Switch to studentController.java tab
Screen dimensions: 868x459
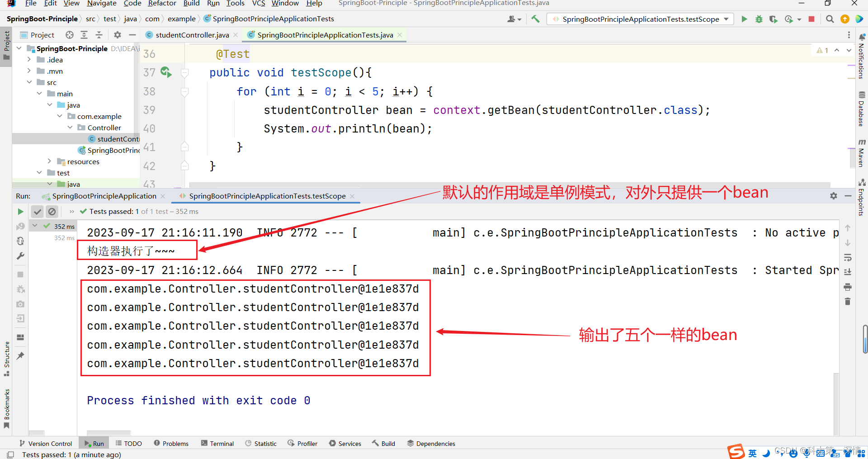[x=192, y=35]
